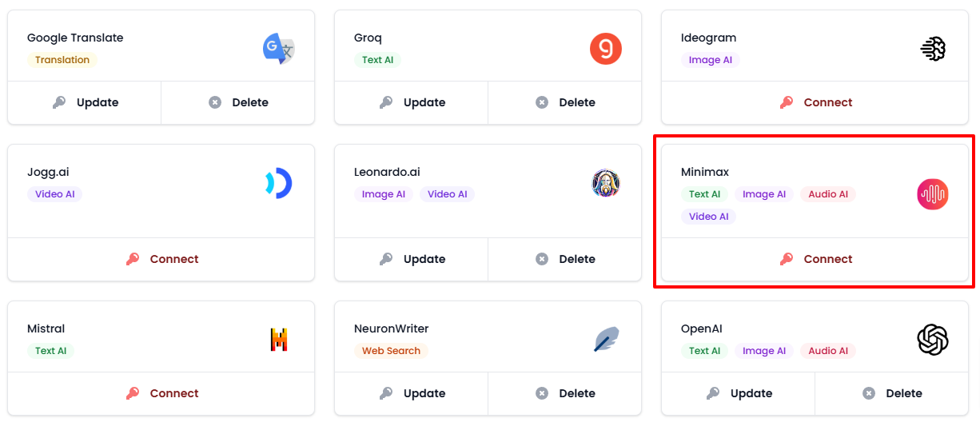
Task: Connect Minimax integration
Action: tap(815, 259)
